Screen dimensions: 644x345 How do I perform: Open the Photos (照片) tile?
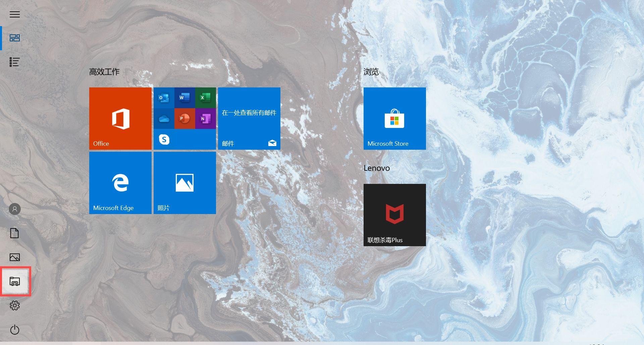[x=185, y=183]
